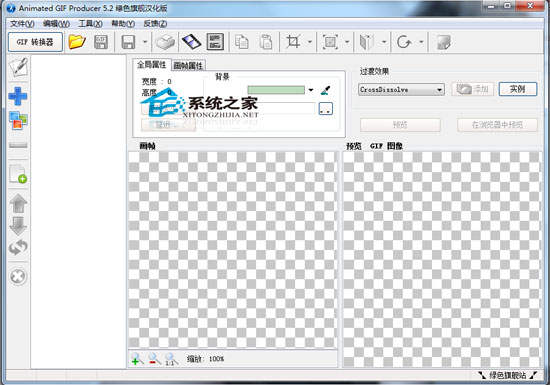The height and width of the screenshot is (385, 550).
Task: Click the browse button with two dots
Action: pyautogui.click(x=326, y=109)
